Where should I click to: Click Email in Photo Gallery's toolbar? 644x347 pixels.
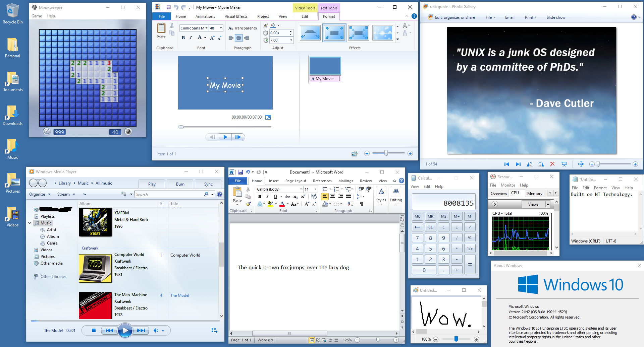509,17
